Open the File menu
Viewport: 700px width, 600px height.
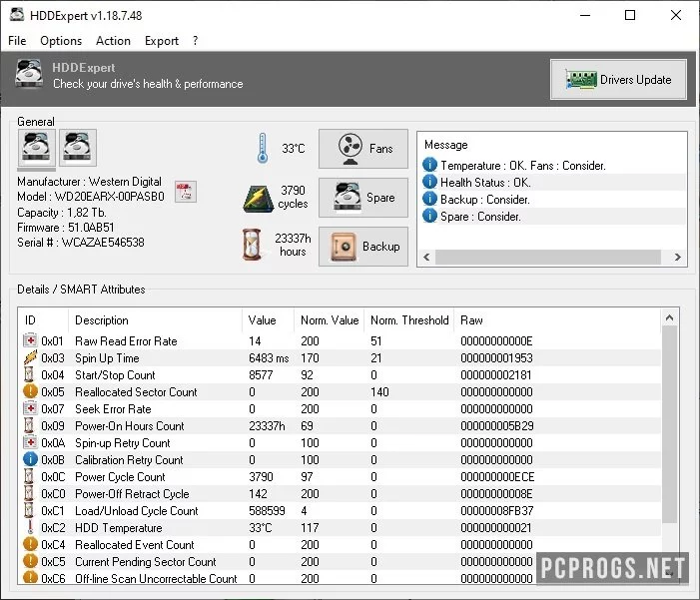point(17,41)
